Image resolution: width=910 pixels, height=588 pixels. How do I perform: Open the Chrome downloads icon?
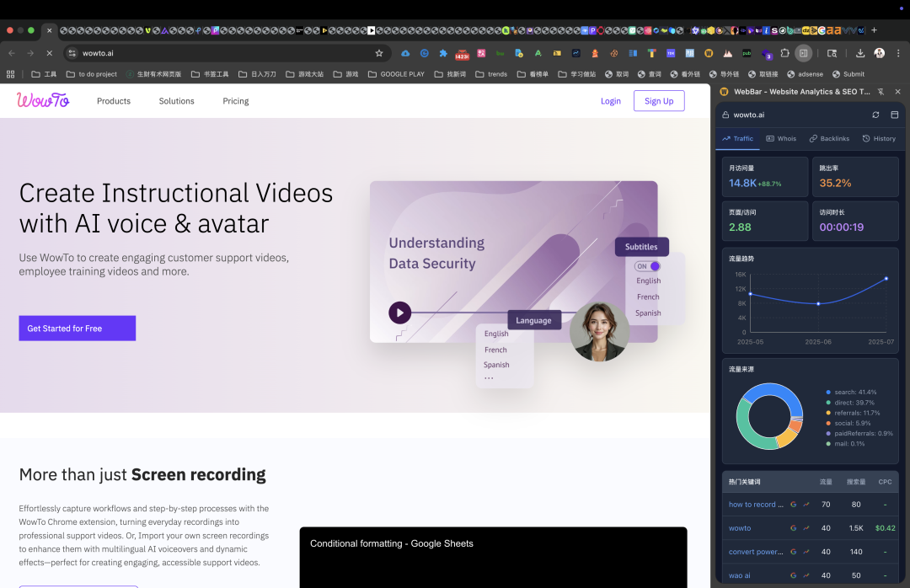(x=860, y=53)
